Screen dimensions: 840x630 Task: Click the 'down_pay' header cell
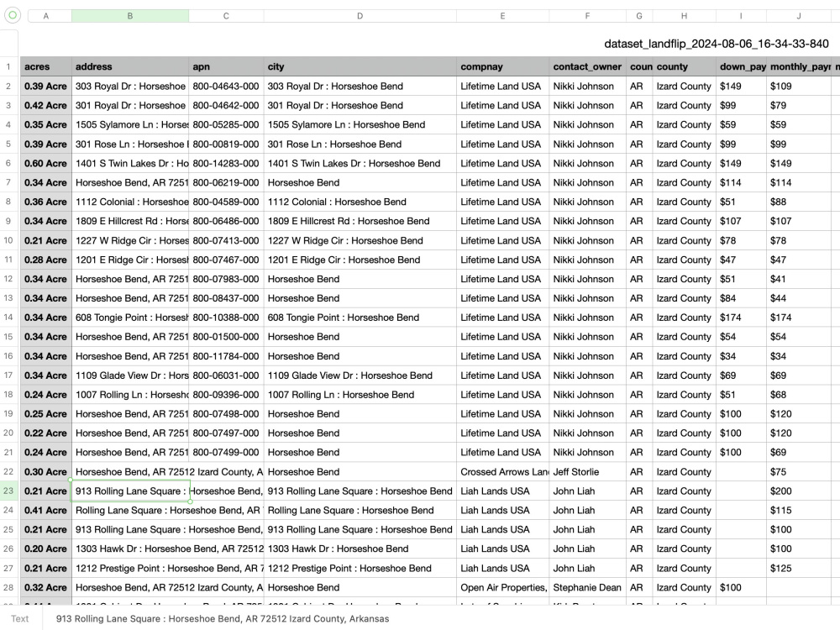[x=742, y=67]
